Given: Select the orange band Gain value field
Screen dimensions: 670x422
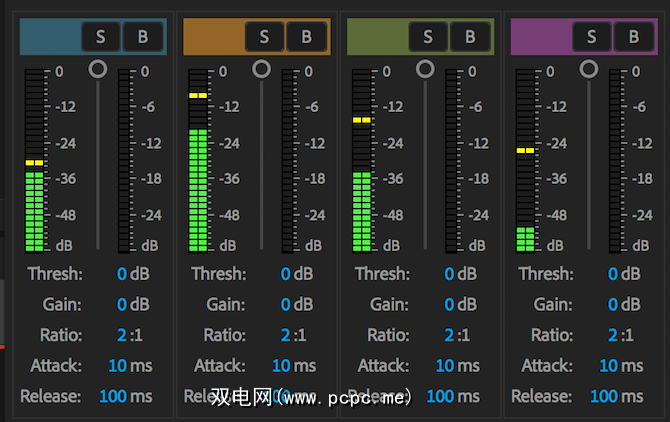Looking at the screenshot, I should [x=286, y=304].
